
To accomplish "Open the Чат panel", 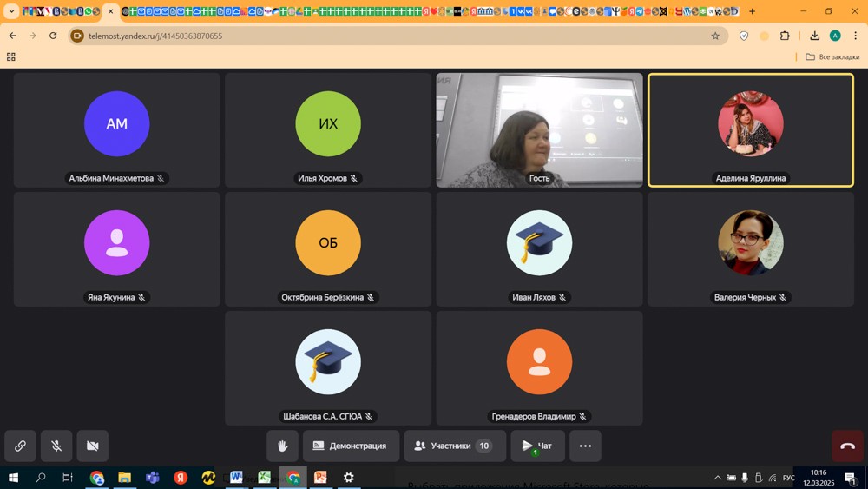I will 537,446.
